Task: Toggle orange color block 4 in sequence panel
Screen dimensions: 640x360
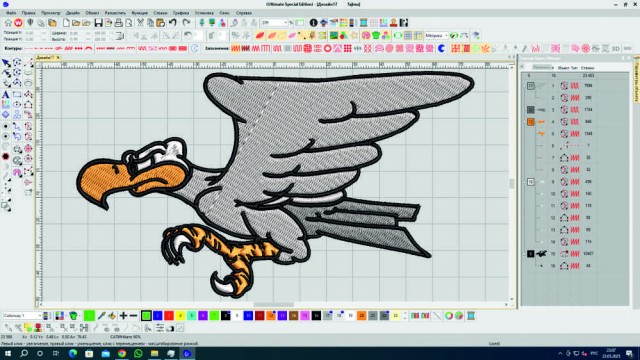Action: click(x=530, y=122)
